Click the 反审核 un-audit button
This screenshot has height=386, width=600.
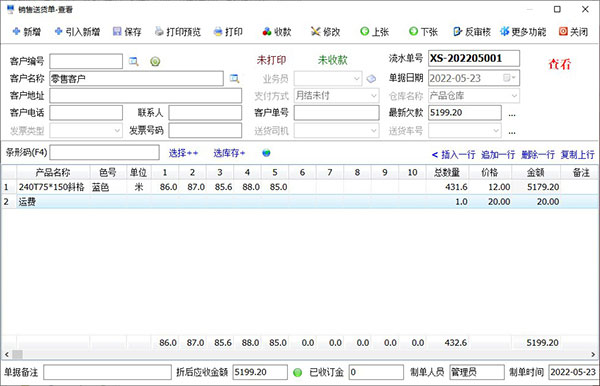(x=472, y=32)
